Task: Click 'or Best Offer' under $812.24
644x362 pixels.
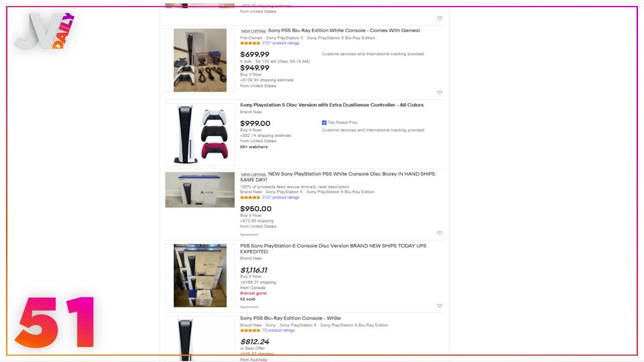Action: pos(253,348)
